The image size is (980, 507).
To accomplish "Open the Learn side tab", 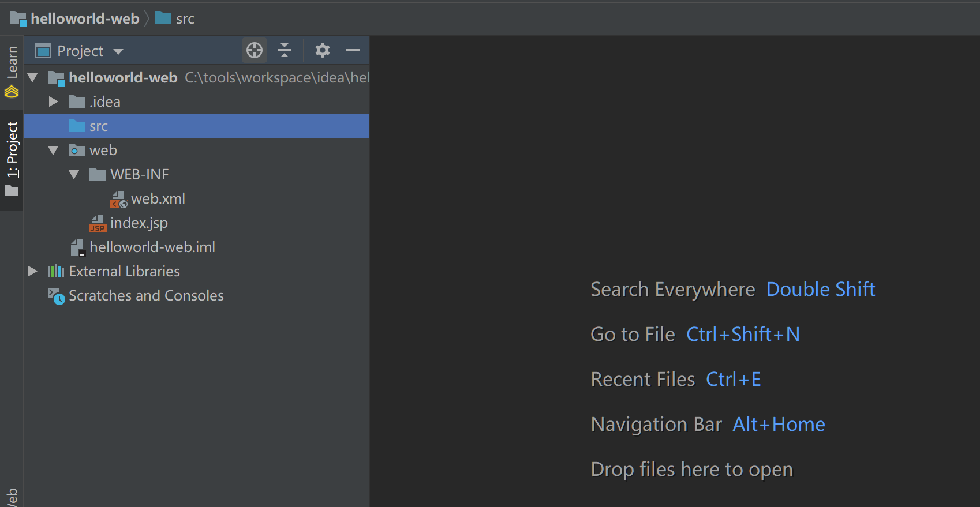I will tap(12, 72).
